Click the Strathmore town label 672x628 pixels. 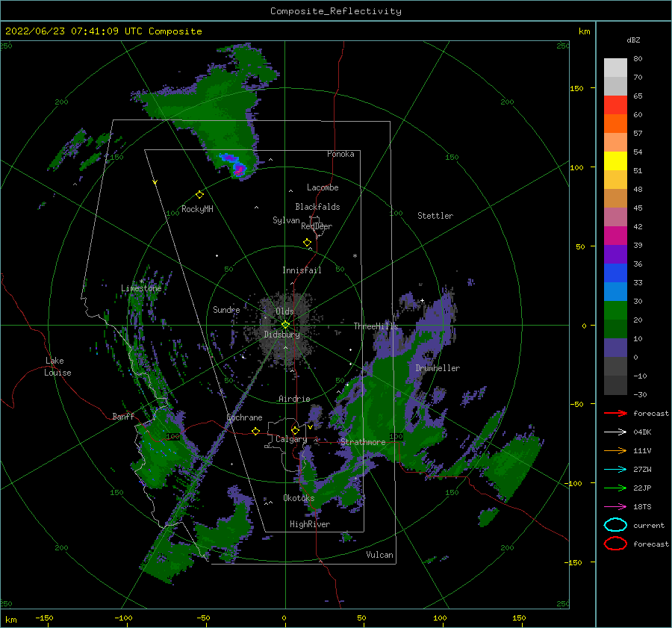point(363,442)
